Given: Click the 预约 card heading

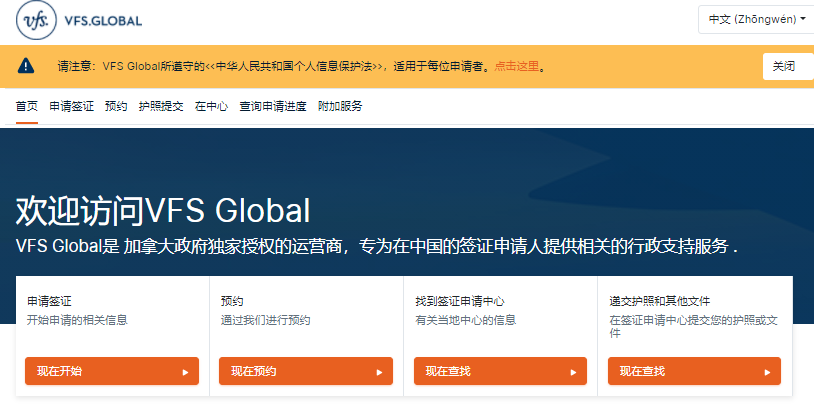Looking at the screenshot, I should pos(232,301).
